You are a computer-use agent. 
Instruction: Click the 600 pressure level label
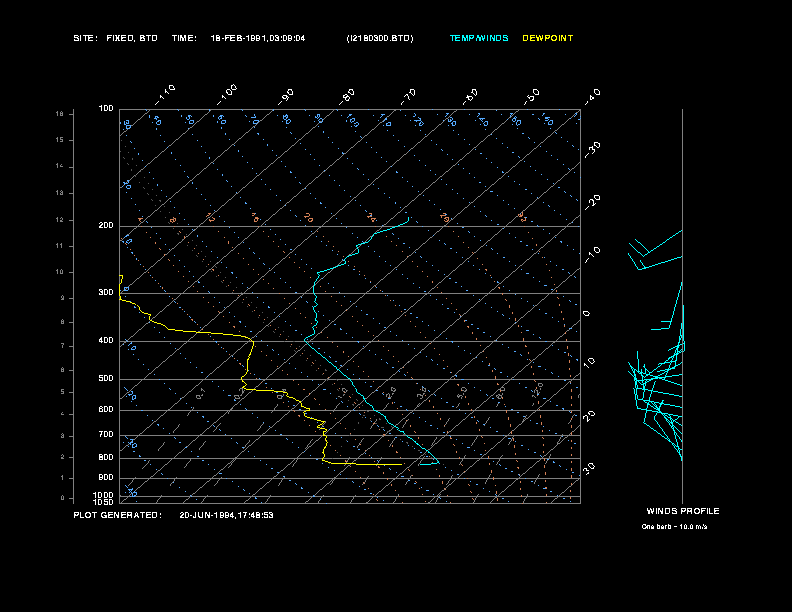(106, 410)
